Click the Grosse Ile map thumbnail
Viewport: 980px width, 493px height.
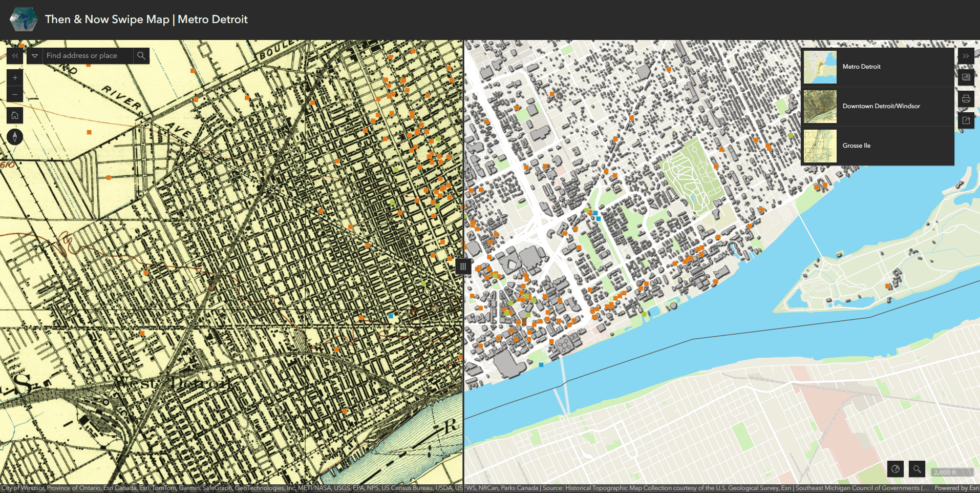tap(820, 146)
